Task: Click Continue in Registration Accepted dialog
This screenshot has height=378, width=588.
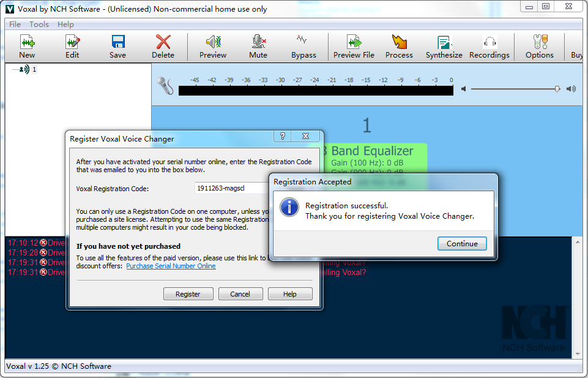Action: pyautogui.click(x=462, y=243)
